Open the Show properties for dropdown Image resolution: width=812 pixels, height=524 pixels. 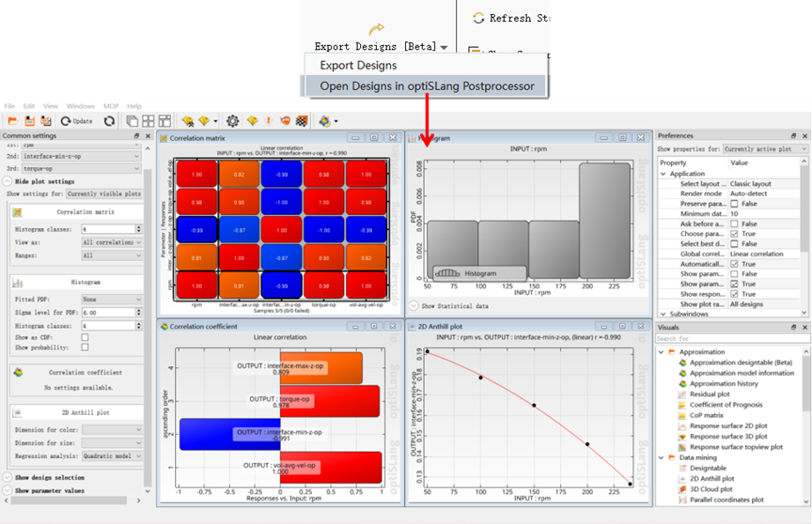(765, 149)
